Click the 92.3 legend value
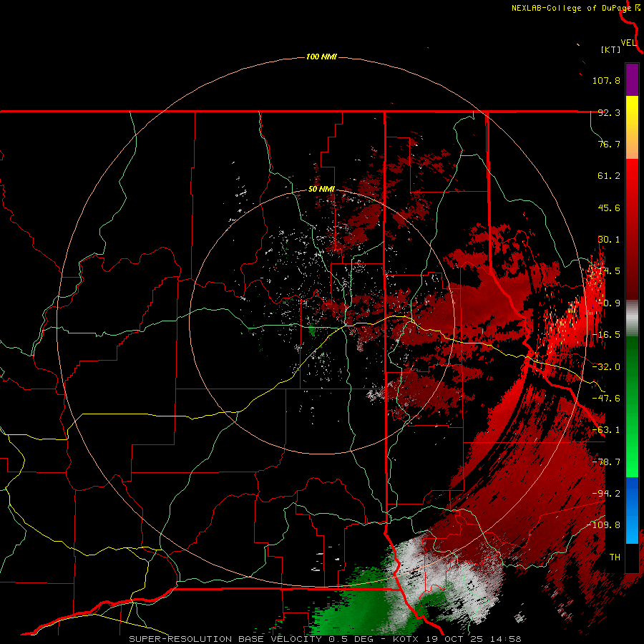Screen dimensions: 644x644 (609, 112)
